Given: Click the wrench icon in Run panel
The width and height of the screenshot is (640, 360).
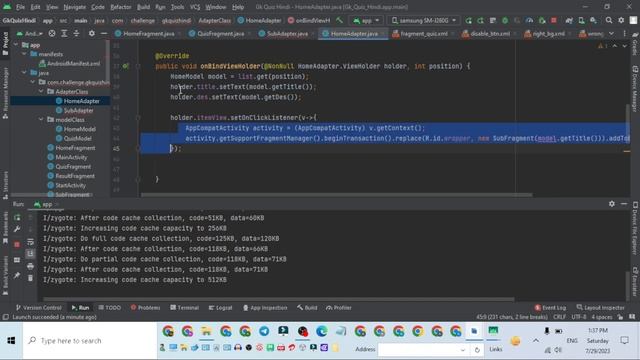Looking at the screenshot, I should (x=17, y=229).
